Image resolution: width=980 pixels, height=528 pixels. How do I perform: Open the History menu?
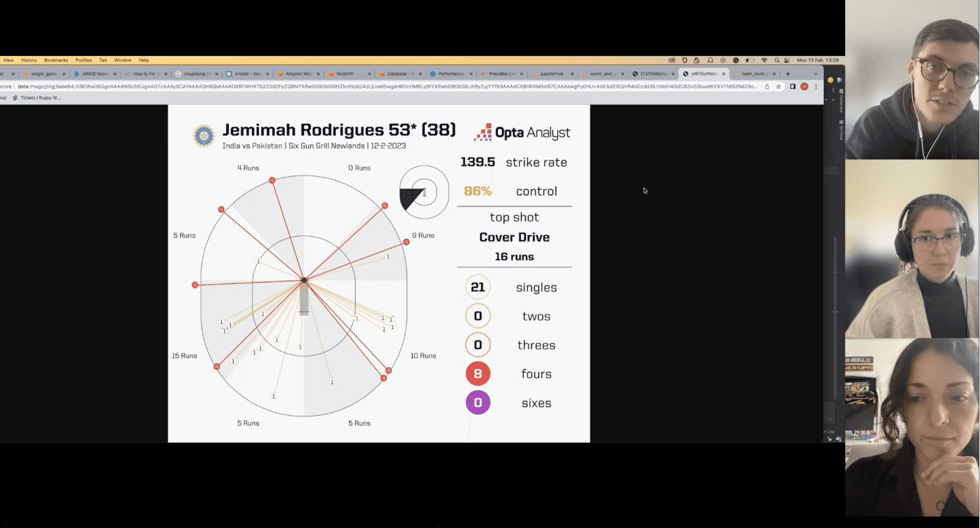(29, 60)
